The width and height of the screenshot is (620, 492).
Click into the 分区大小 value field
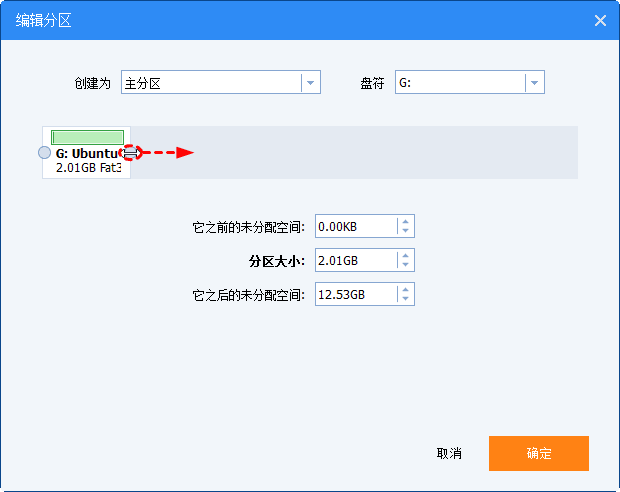[355, 261]
